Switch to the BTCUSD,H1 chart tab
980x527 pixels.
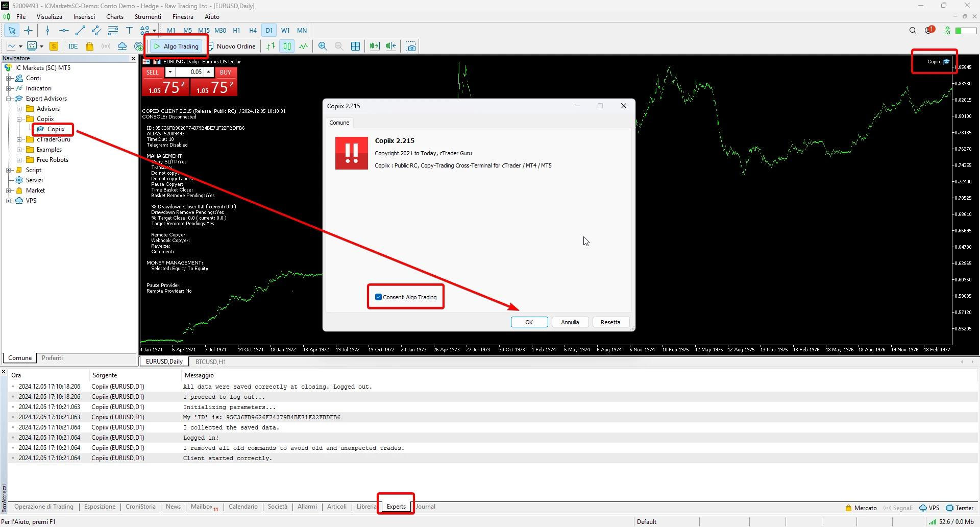pos(210,362)
